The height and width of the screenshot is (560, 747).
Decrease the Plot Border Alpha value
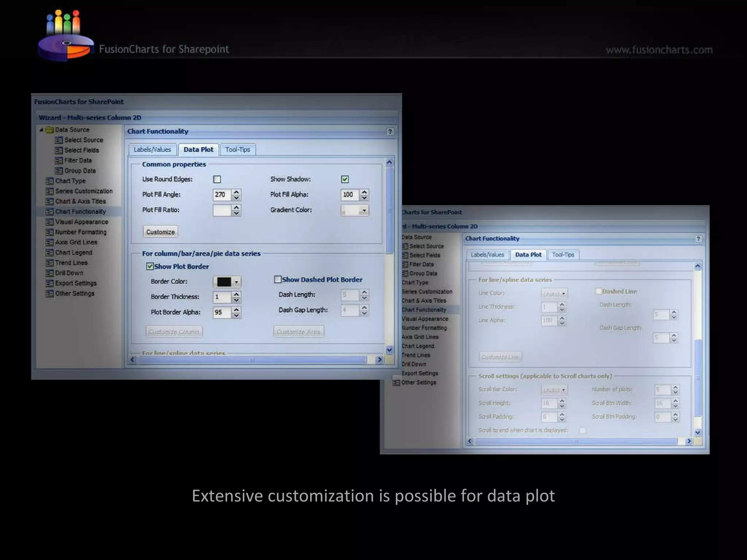click(236, 315)
